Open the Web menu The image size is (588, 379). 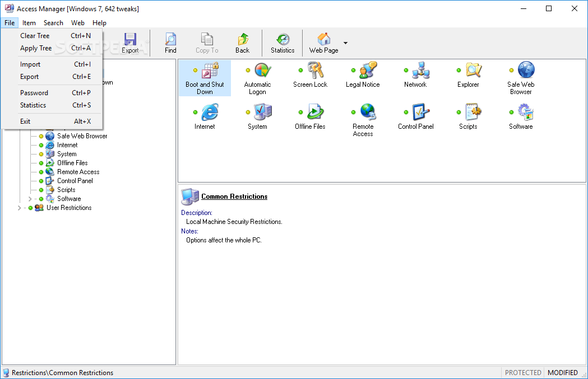pos(77,23)
